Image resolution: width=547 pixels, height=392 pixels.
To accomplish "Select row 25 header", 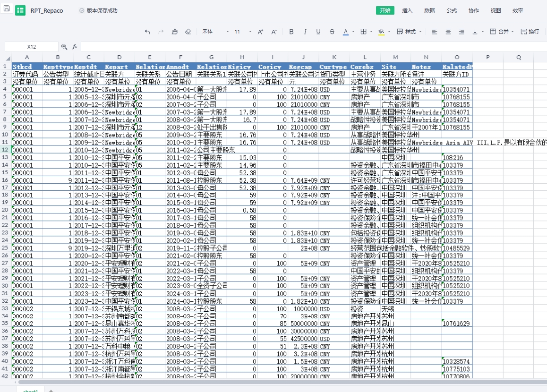I will point(5,248).
